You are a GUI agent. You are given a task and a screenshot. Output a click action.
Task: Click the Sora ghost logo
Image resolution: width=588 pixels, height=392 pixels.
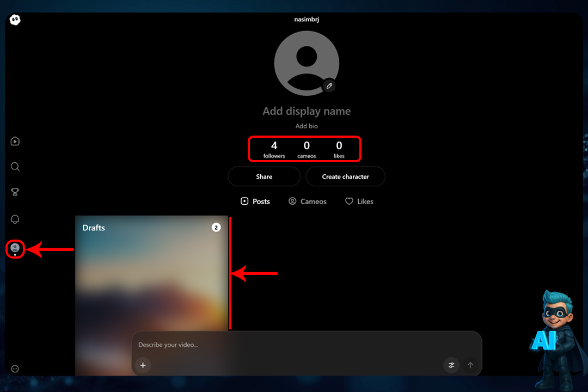click(15, 20)
